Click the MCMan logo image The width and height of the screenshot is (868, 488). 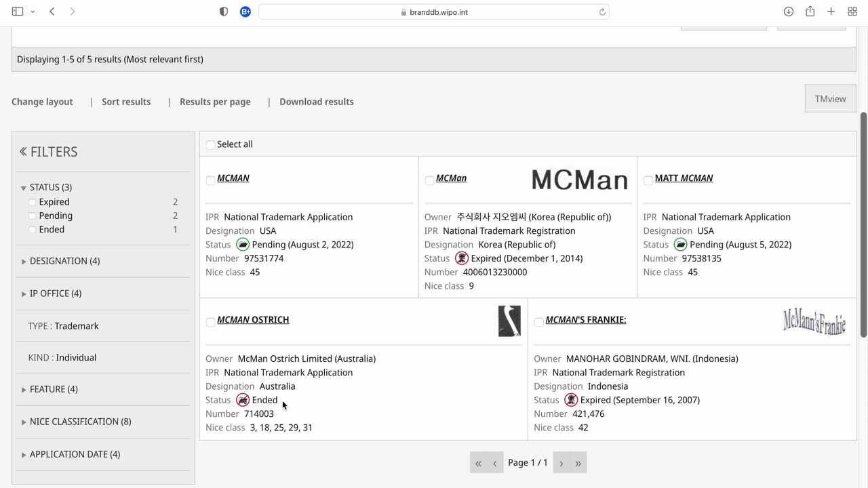tap(580, 180)
